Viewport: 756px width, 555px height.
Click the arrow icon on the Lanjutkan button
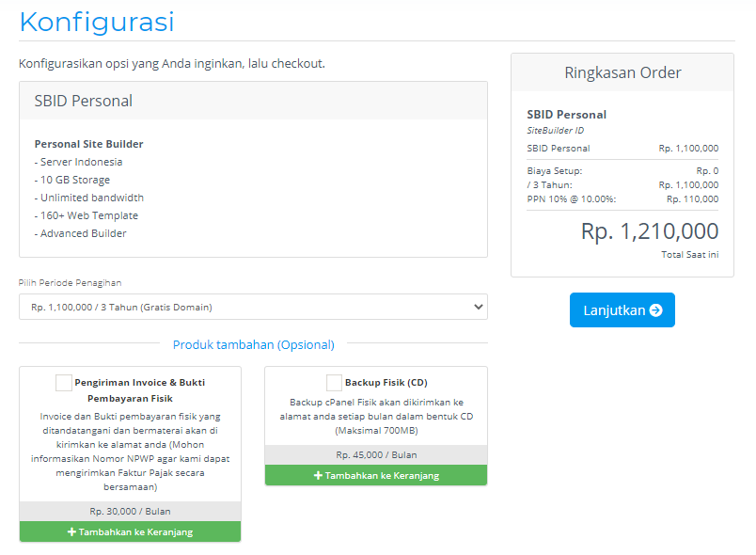click(x=655, y=310)
